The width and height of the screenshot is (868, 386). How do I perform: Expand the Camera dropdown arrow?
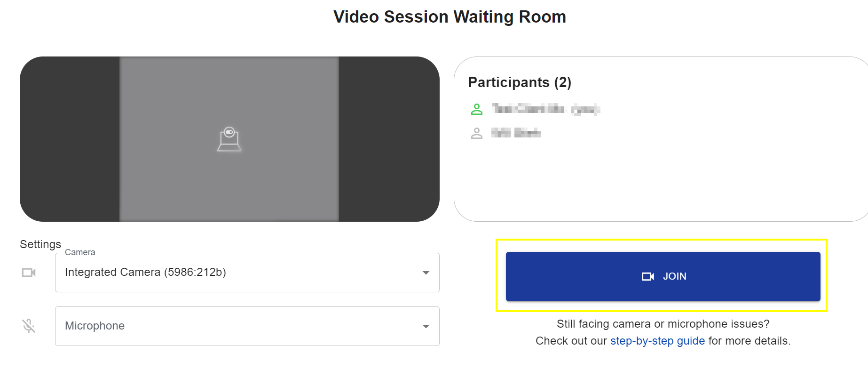tap(426, 273)
